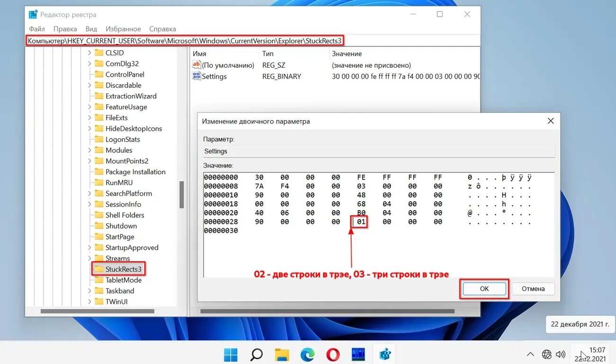Select the Shell Folders folder icon
This screenshot has height=364, width=616.
coord(99,215)
